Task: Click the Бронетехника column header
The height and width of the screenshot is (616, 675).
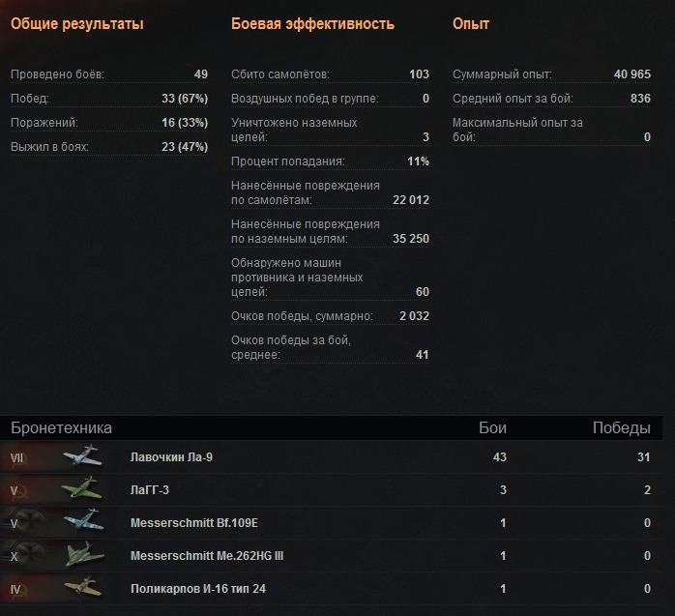Action: (x=61, y=427)
